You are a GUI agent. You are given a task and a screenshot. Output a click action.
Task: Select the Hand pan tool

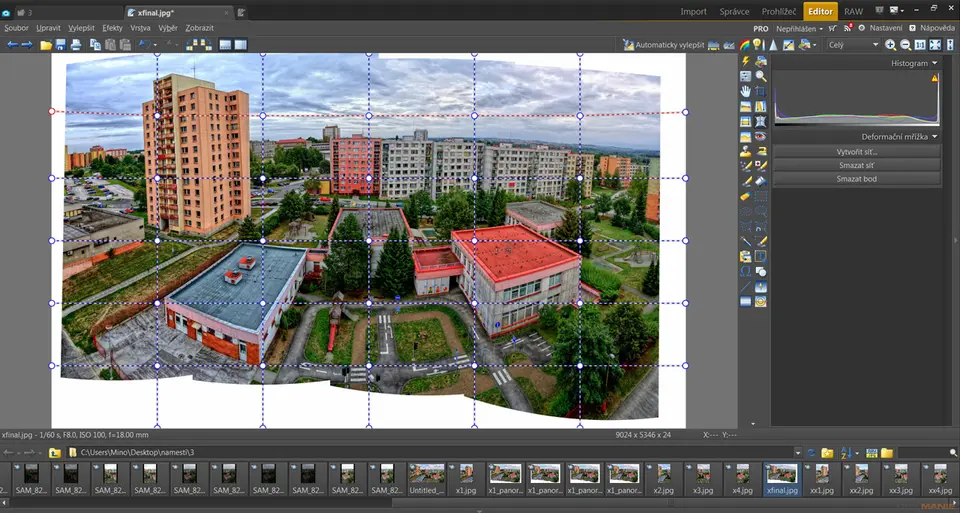pyautogui.click(x=746, y=91)
